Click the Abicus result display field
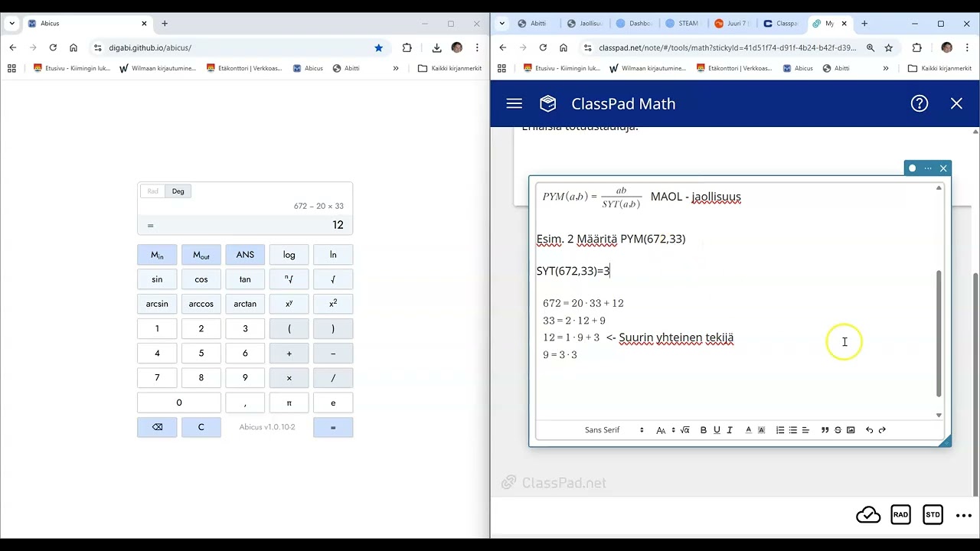This screenshot has height=551, width=980. pos(245,225)
